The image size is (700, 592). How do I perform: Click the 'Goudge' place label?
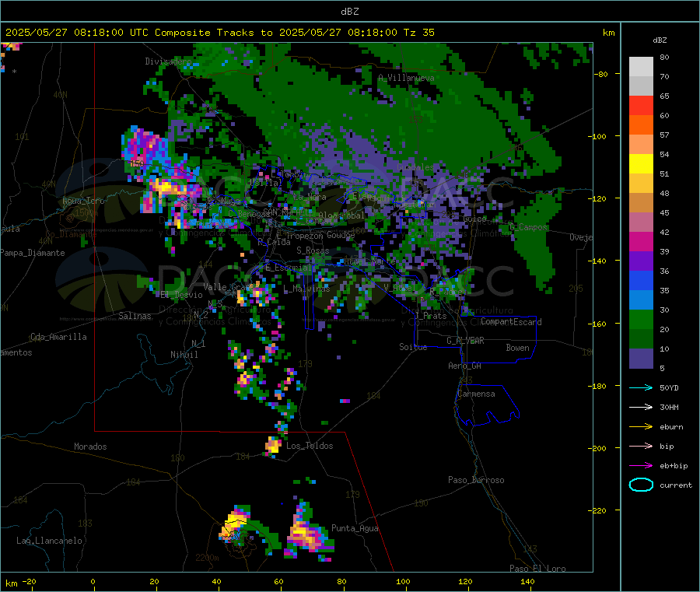tap(341, 235)
